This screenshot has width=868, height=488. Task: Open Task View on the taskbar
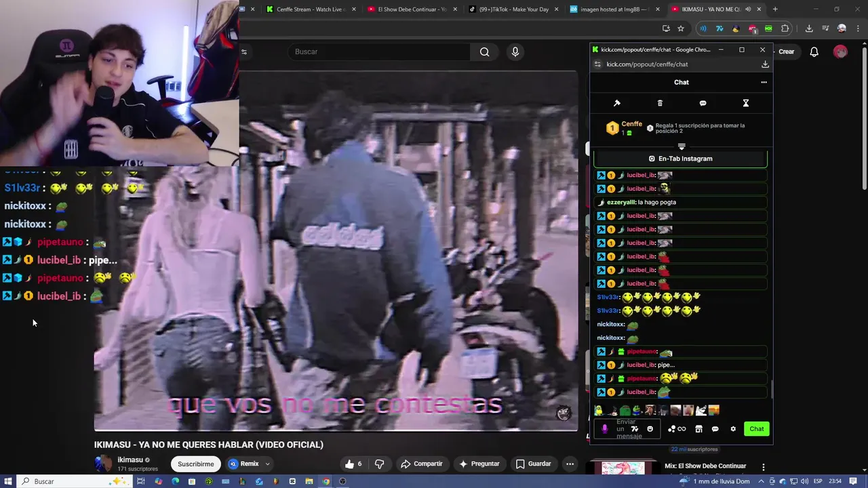click(141, 481)
